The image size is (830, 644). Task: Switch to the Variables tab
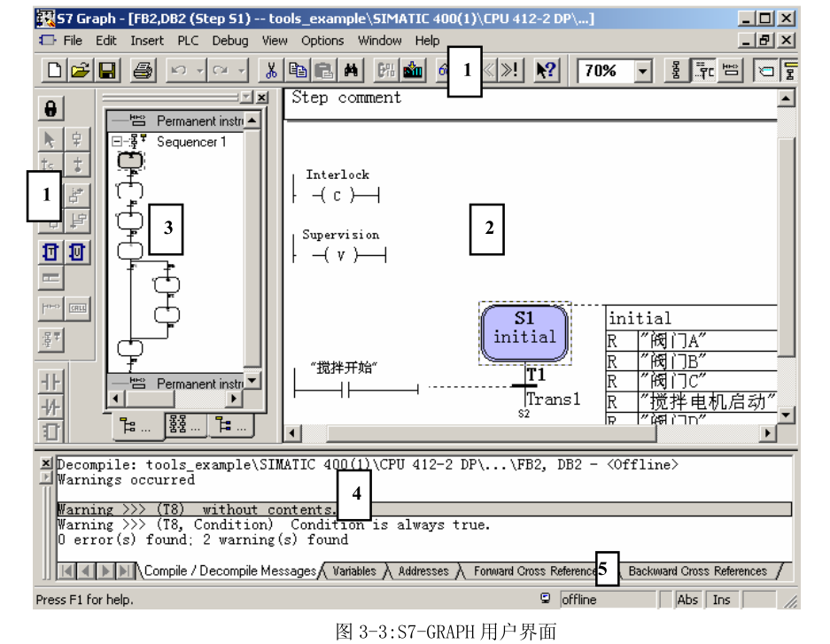[353, 571]
